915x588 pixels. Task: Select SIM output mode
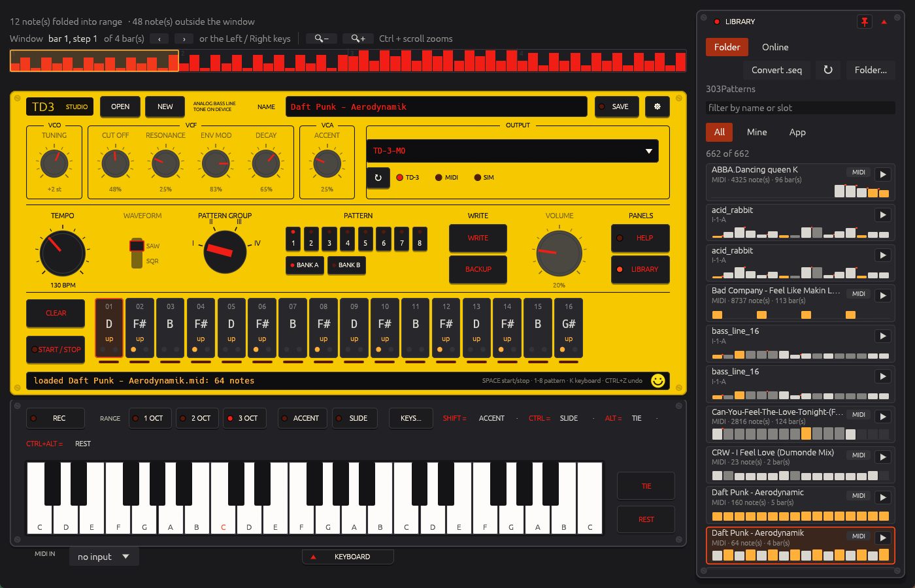pos(484,178)
